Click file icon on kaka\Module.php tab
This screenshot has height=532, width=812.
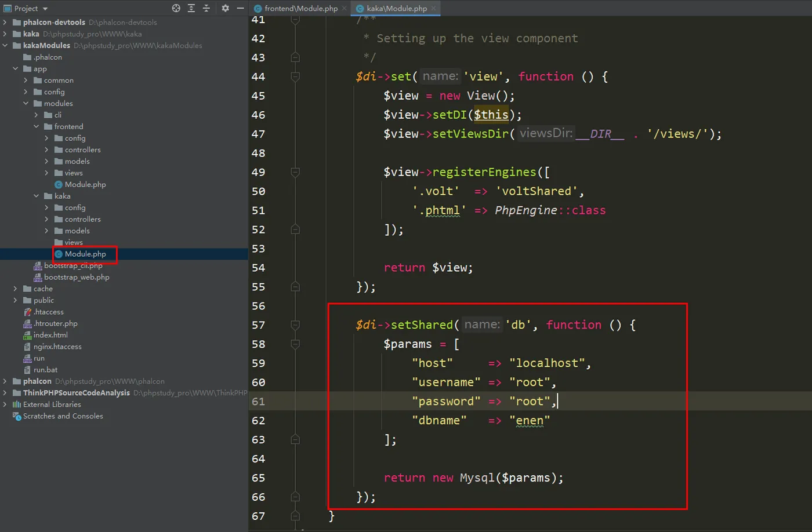[x=360, y=8]
